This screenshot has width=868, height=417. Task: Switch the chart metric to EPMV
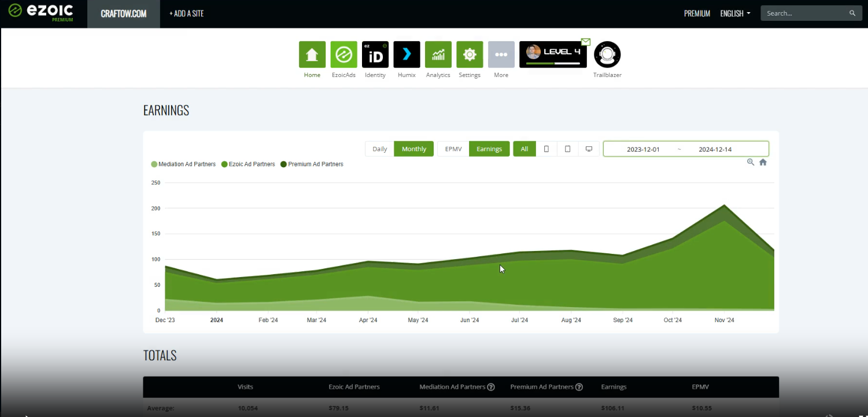tap(453, 149)
